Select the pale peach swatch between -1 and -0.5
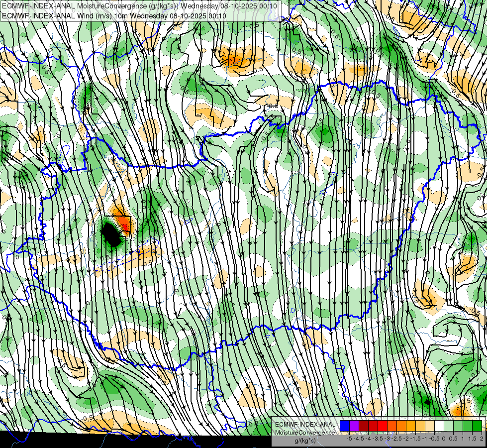 coord(430,426)
